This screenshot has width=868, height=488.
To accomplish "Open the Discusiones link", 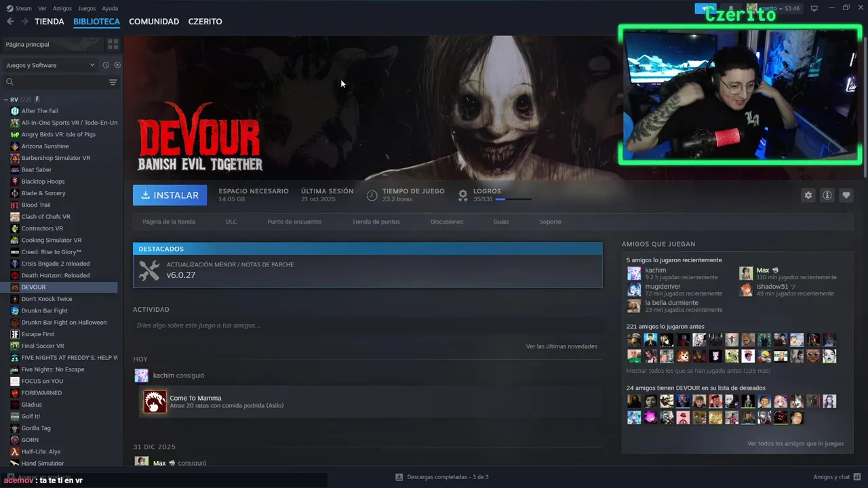I will pyautogui.click(x=447, y=222).
